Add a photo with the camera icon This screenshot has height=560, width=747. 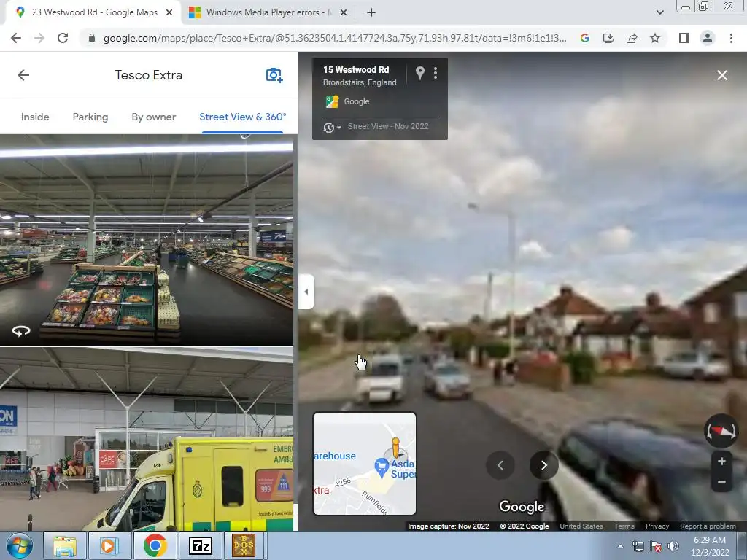pyautogui.click(x=274, y=75)
